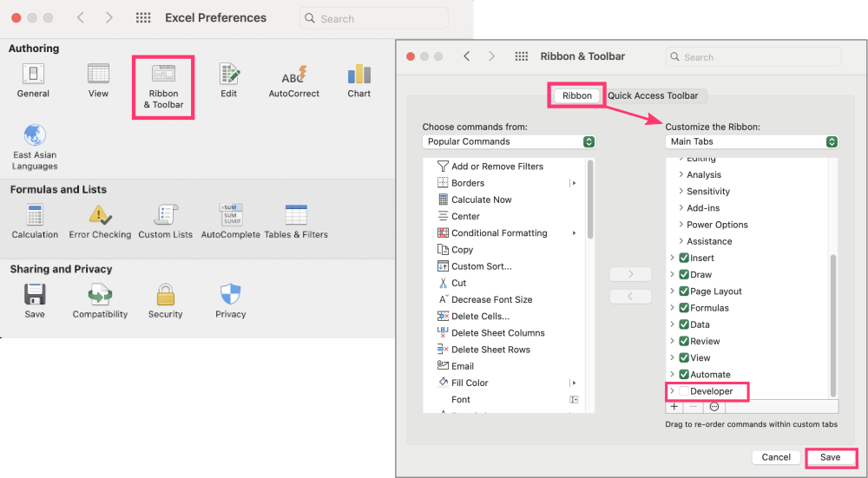
Task: Open Customize the Ribbon Main Tabs dropdown
Action: 752,141
